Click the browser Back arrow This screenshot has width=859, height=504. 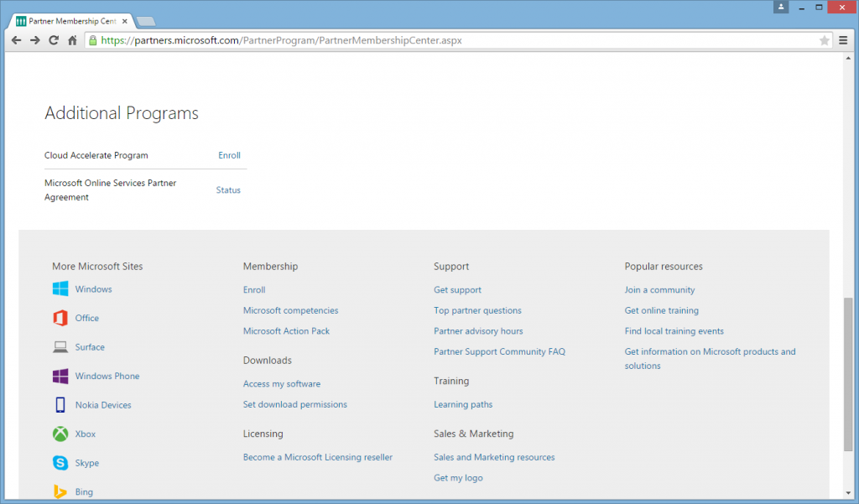17,40
